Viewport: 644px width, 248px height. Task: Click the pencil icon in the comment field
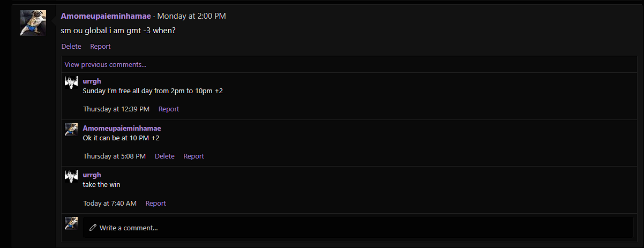click(x=93, y=228)
